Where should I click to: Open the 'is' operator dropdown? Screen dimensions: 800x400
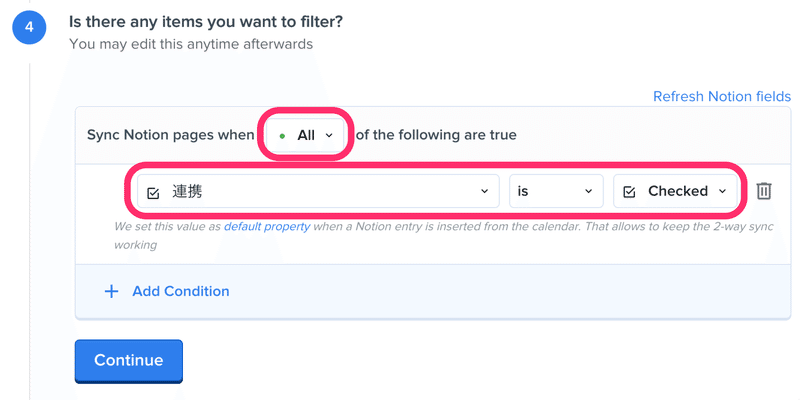pos(556,191)
